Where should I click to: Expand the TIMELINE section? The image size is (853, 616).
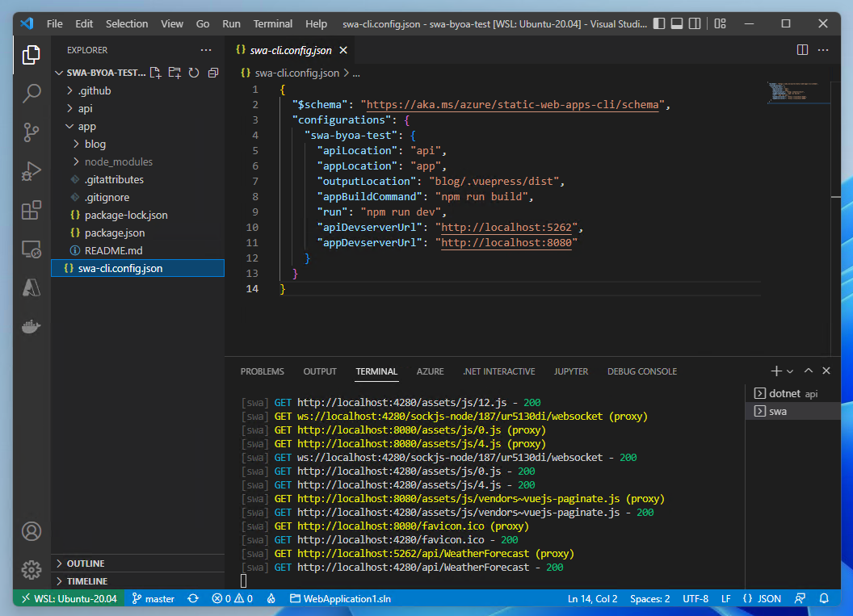[137, 581]
